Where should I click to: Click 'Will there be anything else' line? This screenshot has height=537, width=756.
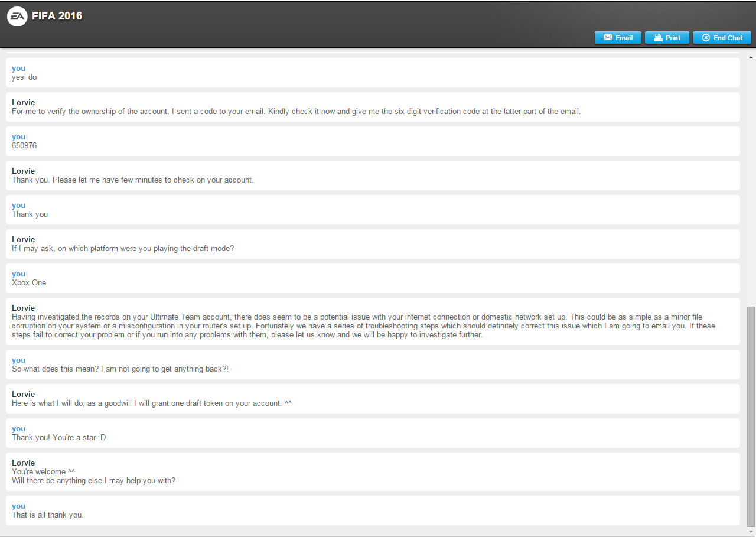94,480
